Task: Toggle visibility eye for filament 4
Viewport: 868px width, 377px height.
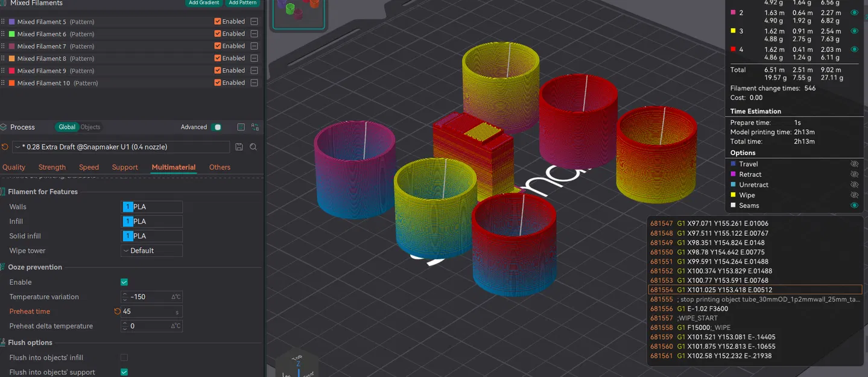Action: click(854, 49)
